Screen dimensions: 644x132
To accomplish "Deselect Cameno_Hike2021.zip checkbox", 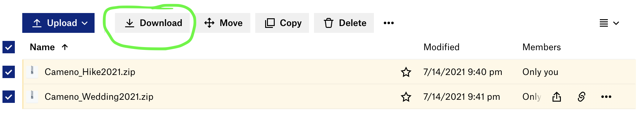I will click(9, 72).
